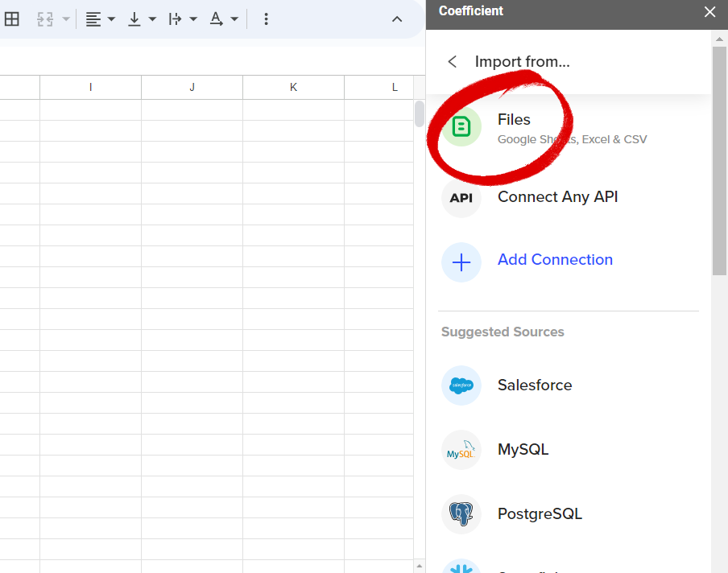
Task: Click the Salesforce cloud icon
Action: (461, 385)
